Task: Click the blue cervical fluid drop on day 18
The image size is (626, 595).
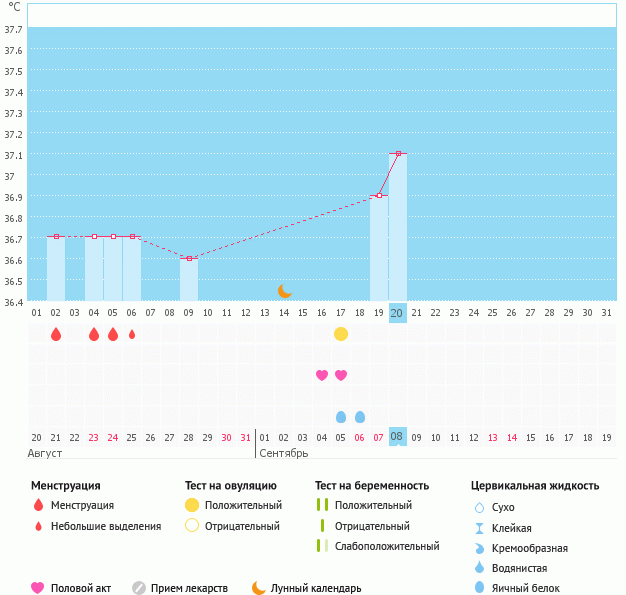Action: click(x=360, y=416)
